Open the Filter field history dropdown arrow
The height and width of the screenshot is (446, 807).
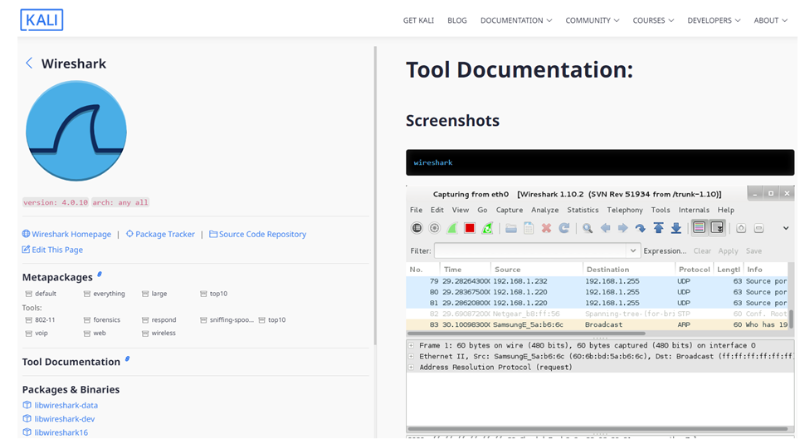[x=633, y=251]
